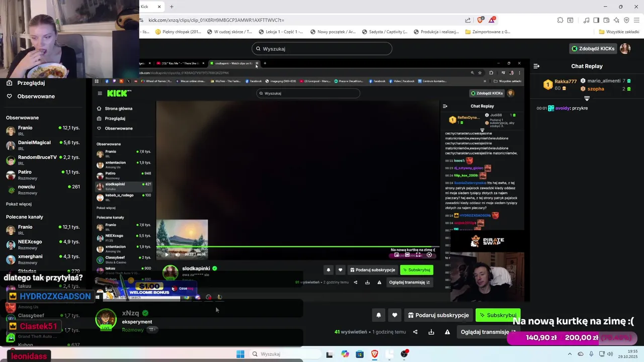Click the Brave VPN shield icon
The image size is (644, 362).
point(626,20)
